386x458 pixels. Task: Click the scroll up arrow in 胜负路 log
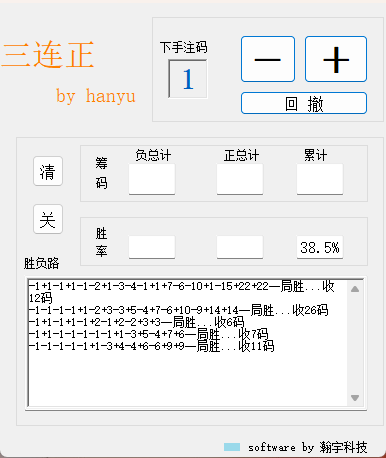(355, 289)
